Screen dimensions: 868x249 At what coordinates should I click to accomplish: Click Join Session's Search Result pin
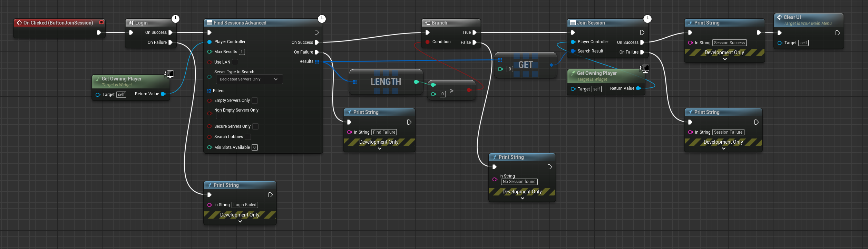573,51
